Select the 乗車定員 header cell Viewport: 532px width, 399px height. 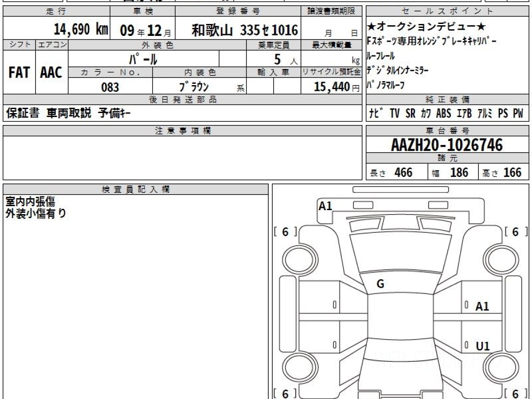274,45
